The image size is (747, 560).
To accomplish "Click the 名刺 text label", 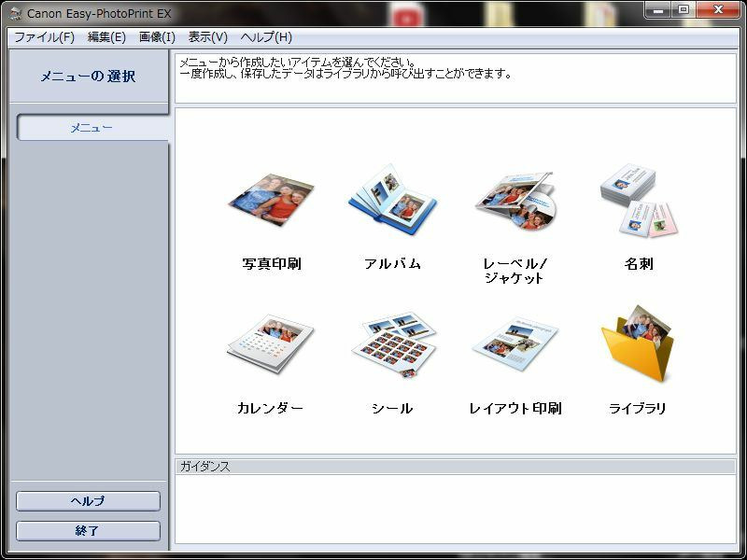I will point(639,264).
